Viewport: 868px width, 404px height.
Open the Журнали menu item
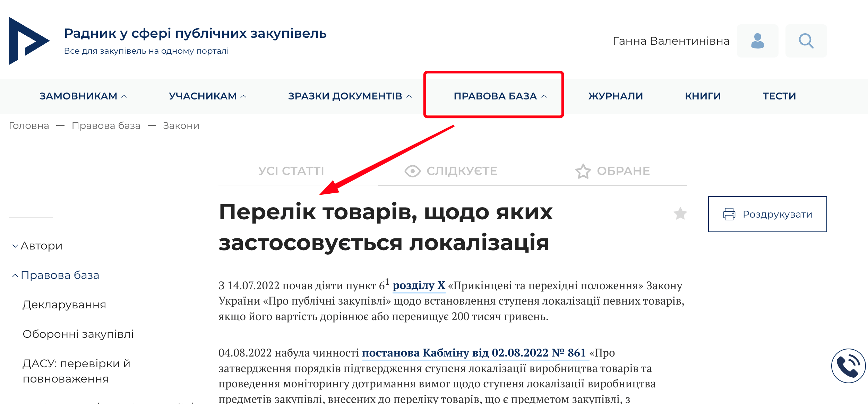click(x=616, y=96)
